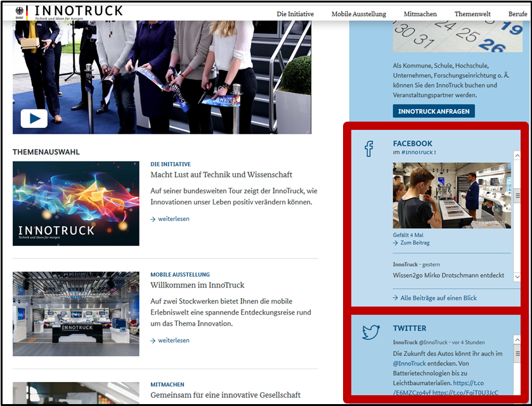Viewport: 532px width, 406px height.
Task: Click the video play button on the hero image
Action: [x=33, y=118]
